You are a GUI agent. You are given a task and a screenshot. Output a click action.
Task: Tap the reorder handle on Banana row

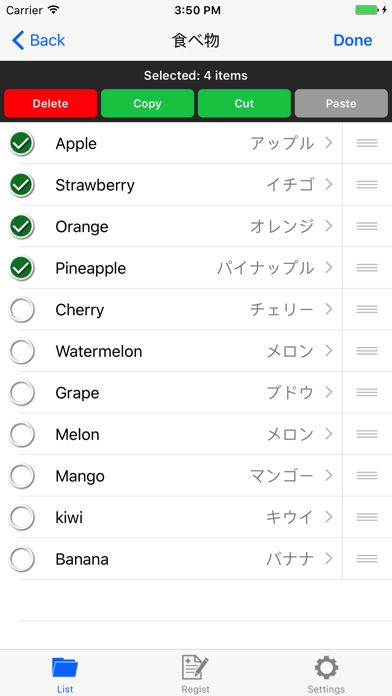(367, 558)
